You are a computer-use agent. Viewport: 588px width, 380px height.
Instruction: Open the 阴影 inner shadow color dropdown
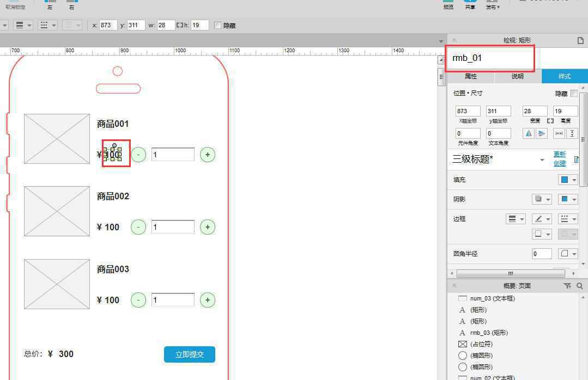[568, 199]
